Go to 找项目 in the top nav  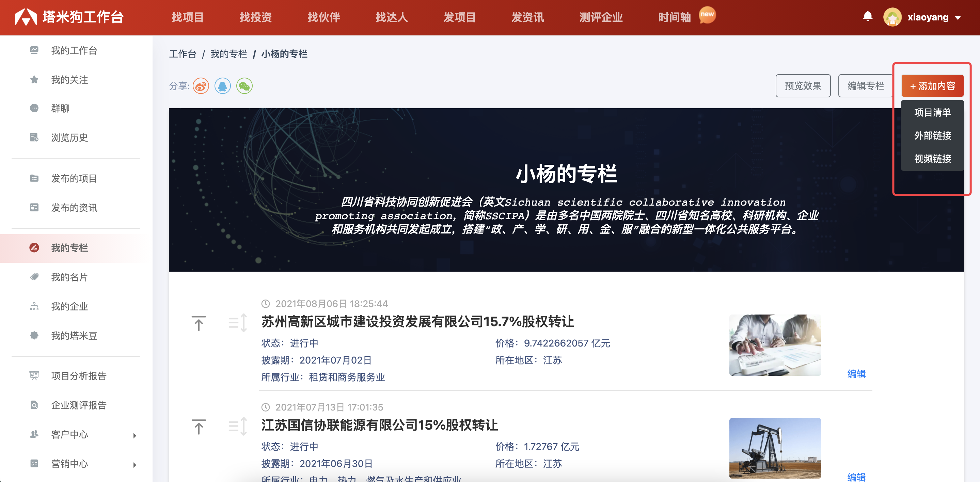(x=188, y=17)
